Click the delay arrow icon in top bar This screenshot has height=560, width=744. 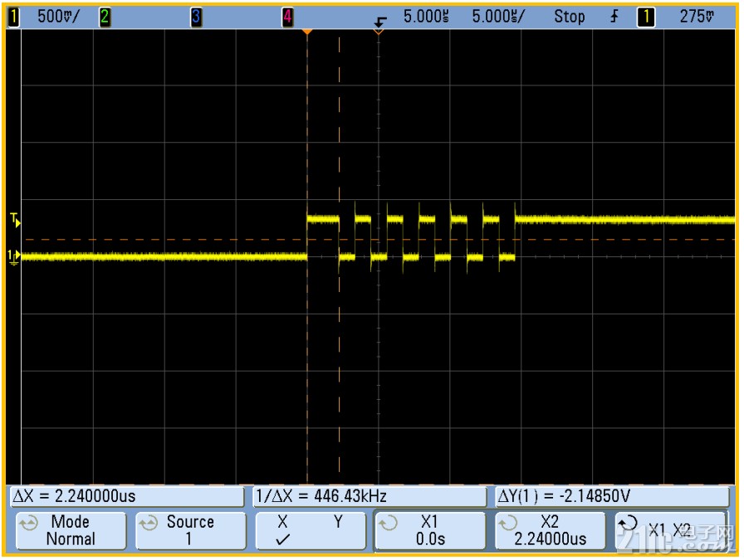tap(380, 22)
